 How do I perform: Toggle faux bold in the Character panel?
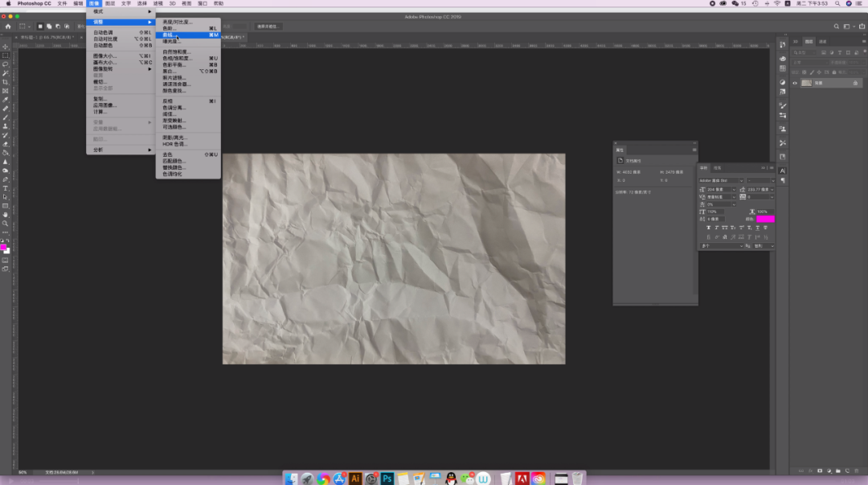coord(708,228)
